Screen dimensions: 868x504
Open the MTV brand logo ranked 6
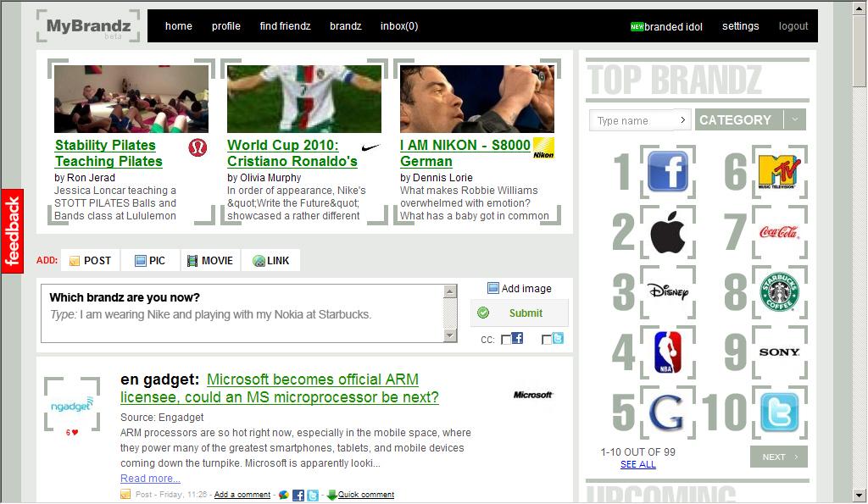779,172
